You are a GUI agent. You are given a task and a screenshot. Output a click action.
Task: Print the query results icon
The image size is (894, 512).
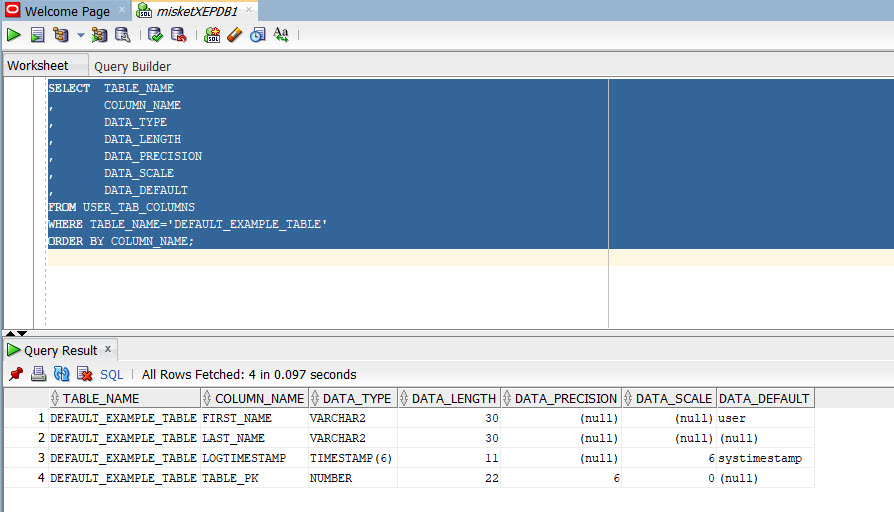pos(39,374)
